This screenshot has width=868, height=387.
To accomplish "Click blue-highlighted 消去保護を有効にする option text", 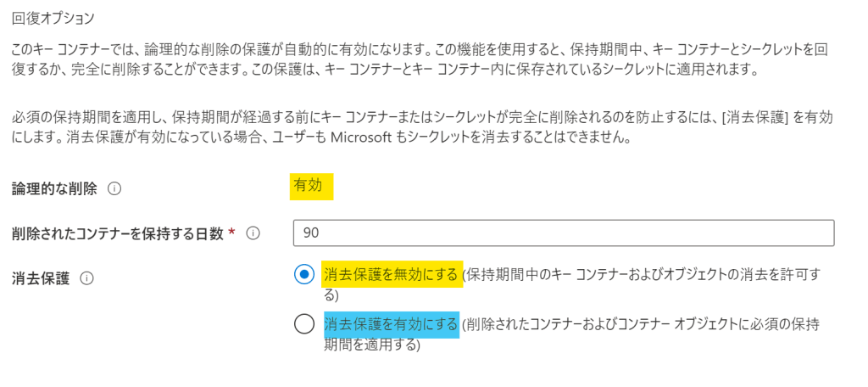I will click(x=392, y=323).
